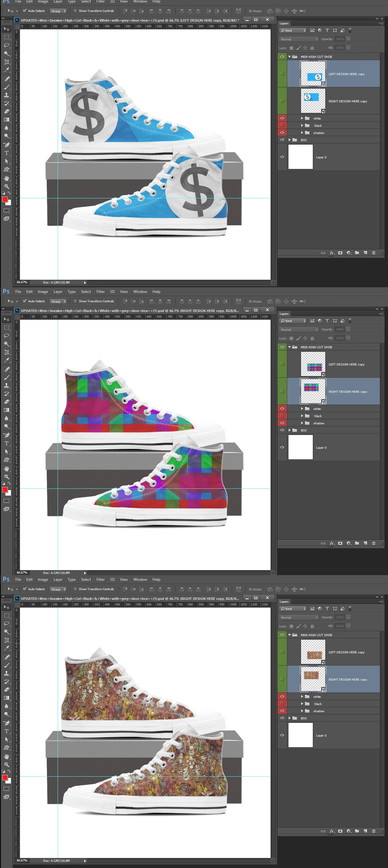Open the Image menu in plaid shoe window

pos(43,291)
